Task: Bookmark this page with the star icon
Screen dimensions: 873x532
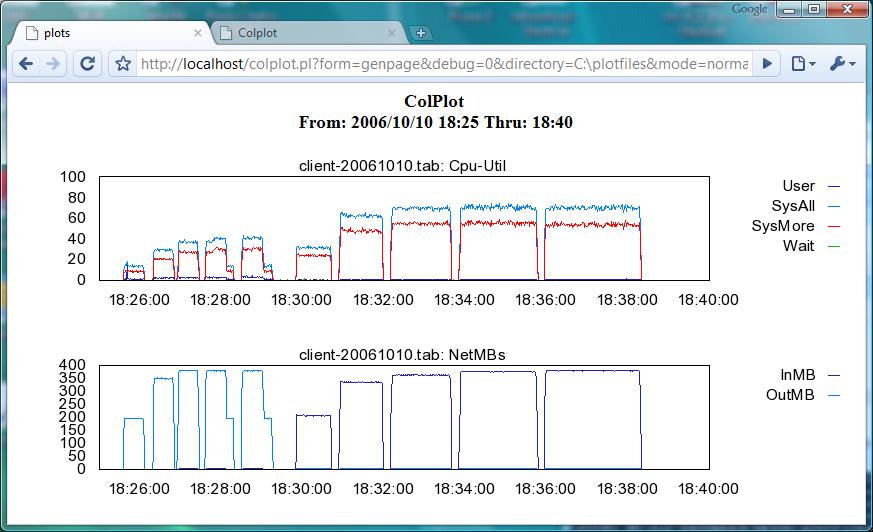Action: point(123,64)
